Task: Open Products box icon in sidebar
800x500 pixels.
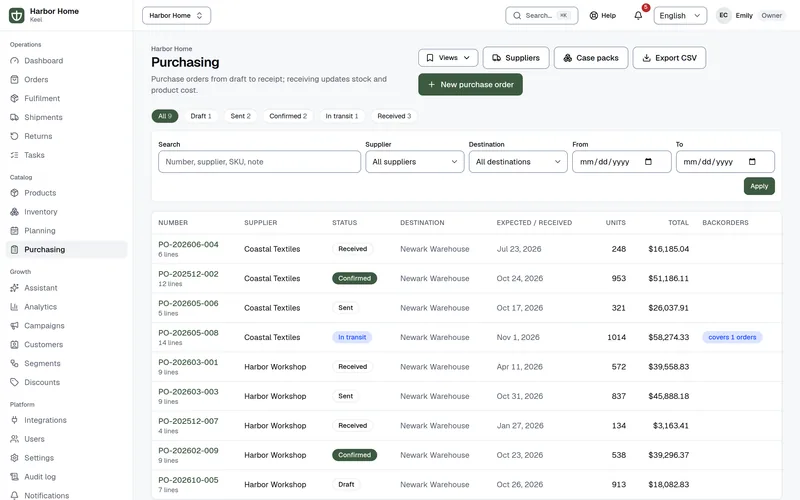Action: click(14, 193)
